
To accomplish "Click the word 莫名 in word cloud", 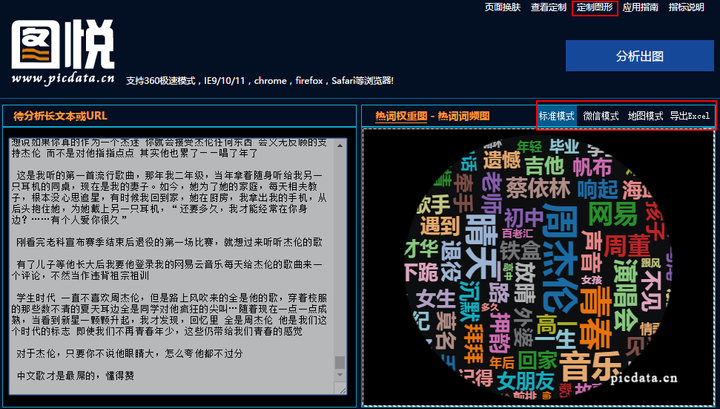I will pyautogui.click(x=446, y=331).
